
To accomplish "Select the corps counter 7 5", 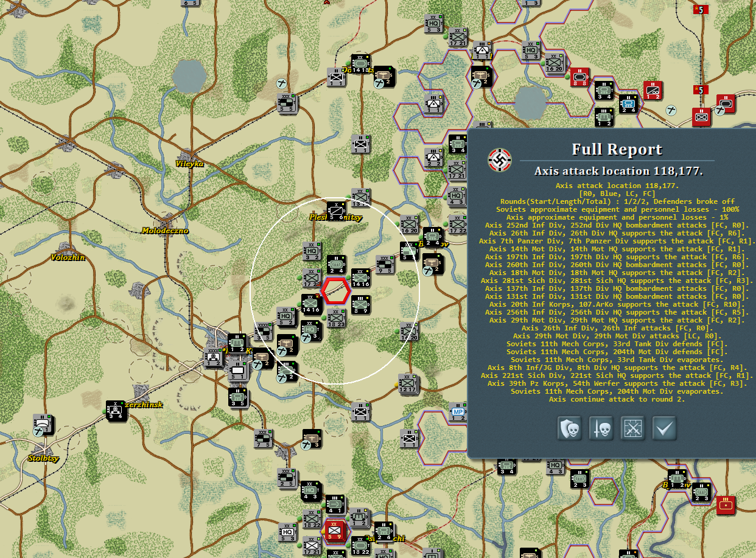I will [264, 438].
